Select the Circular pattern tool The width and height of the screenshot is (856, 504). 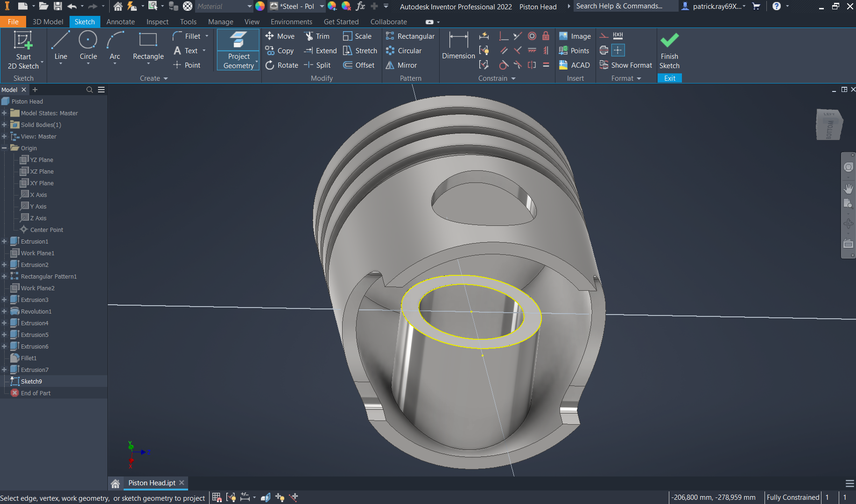(x=404, y=50)
